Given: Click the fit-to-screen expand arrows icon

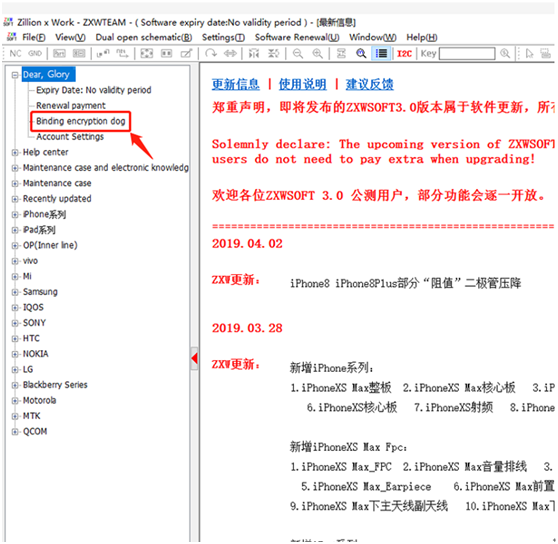Looking at the screenshot, I should tap(147, 54).
